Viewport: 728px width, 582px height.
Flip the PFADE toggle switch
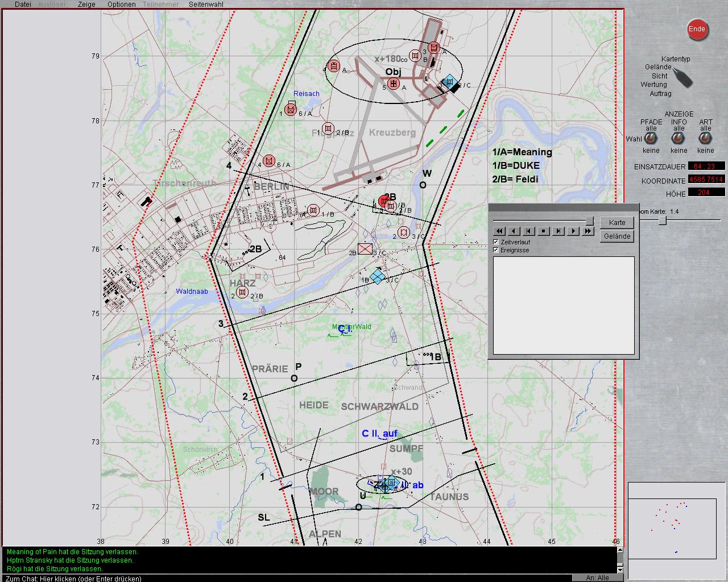coord(651,139)
